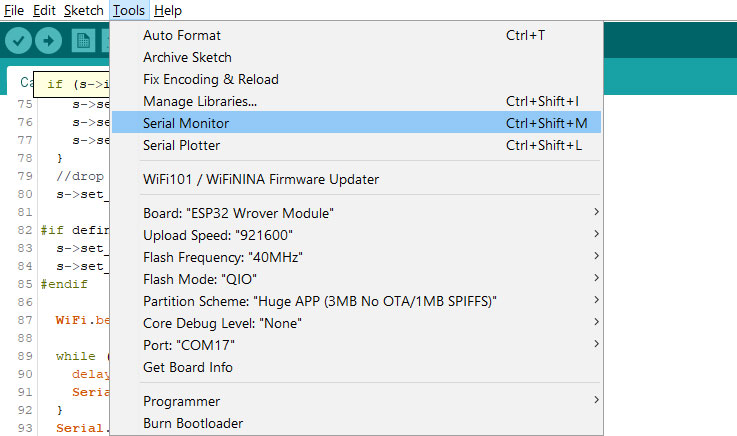Open the Sketch menu
737x436 pixels.
84,10
